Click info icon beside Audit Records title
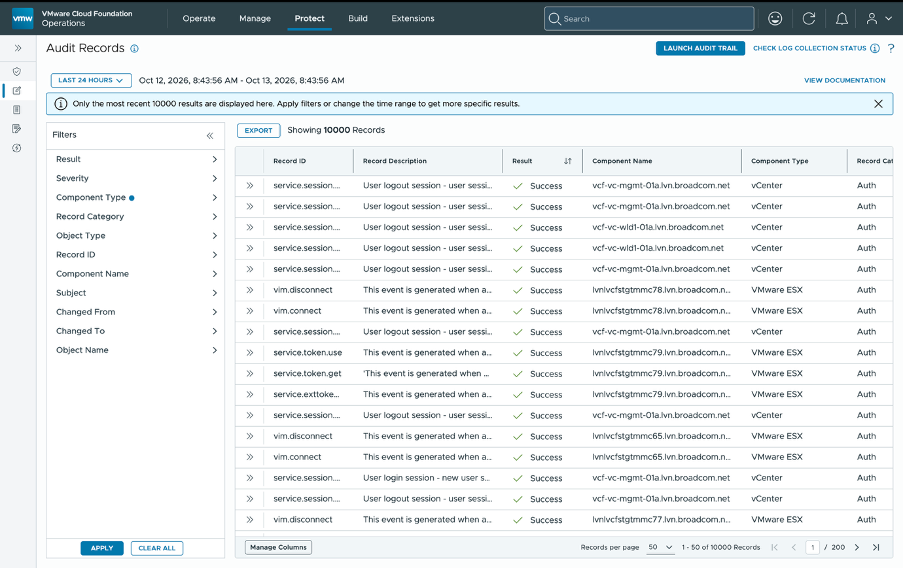The image size is (904, 568). click(x=134, y=48)
